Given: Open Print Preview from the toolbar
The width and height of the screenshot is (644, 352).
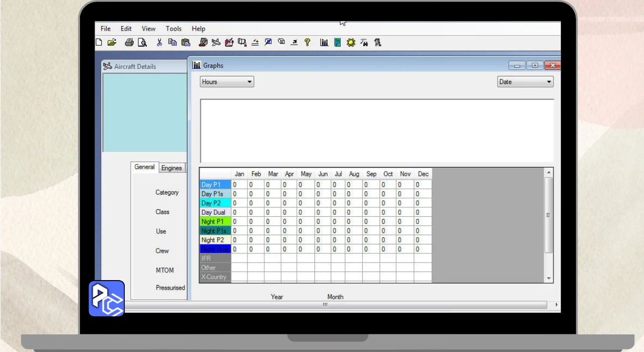Looking at the screenshot, I should pyautogui.click(x=142, y=43).
